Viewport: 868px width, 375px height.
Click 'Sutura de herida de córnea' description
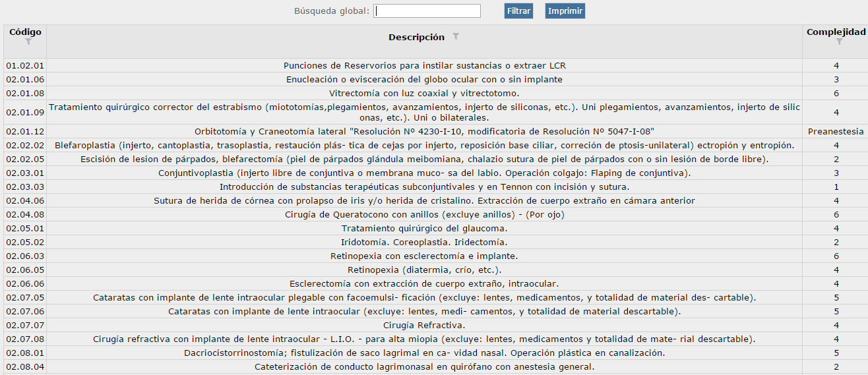[425, 201]
